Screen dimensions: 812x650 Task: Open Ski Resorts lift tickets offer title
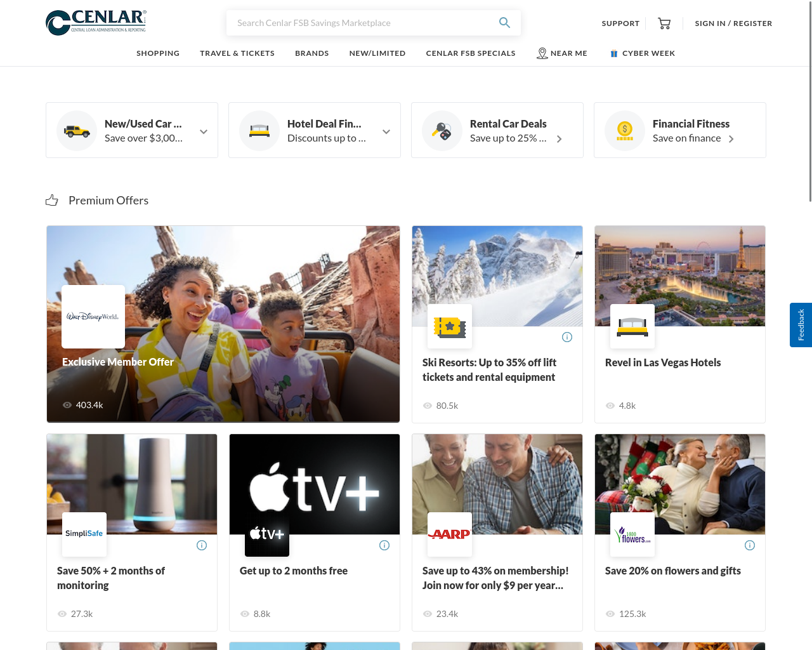click(x=489, y=370)
